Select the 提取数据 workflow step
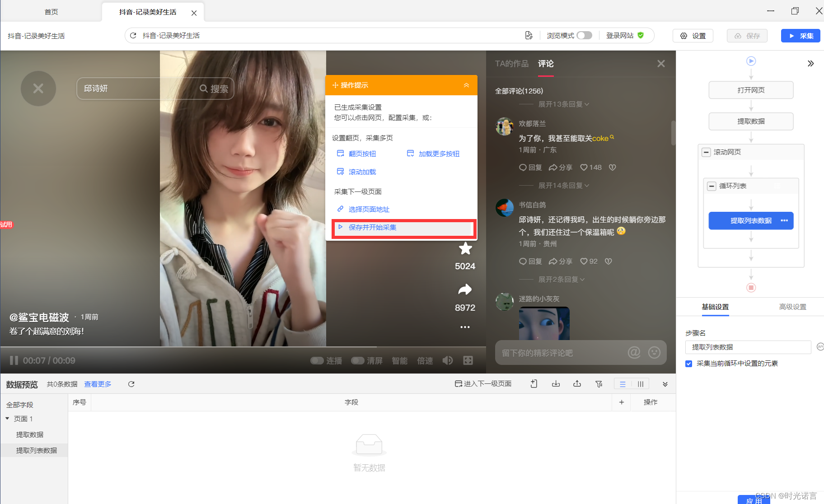The width and height of the screenshot is (824, 504). (751, 121)
